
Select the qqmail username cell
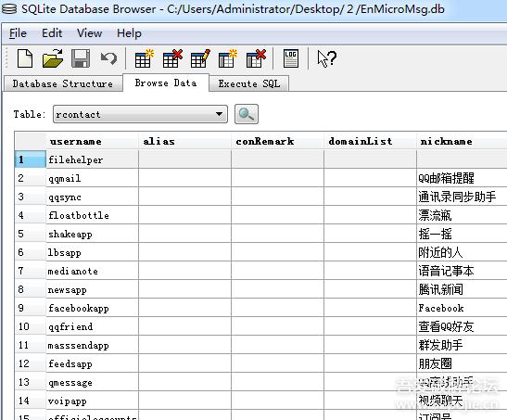[92, 178]
